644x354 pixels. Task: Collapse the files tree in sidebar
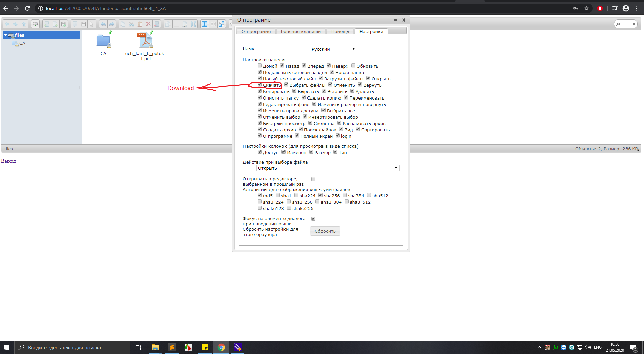5,35
